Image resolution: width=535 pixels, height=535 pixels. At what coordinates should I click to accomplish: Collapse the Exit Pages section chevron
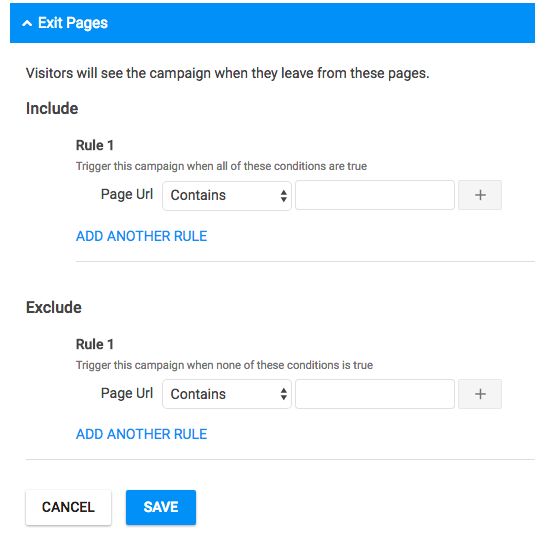pyautogui.click(x=27, y=23)
